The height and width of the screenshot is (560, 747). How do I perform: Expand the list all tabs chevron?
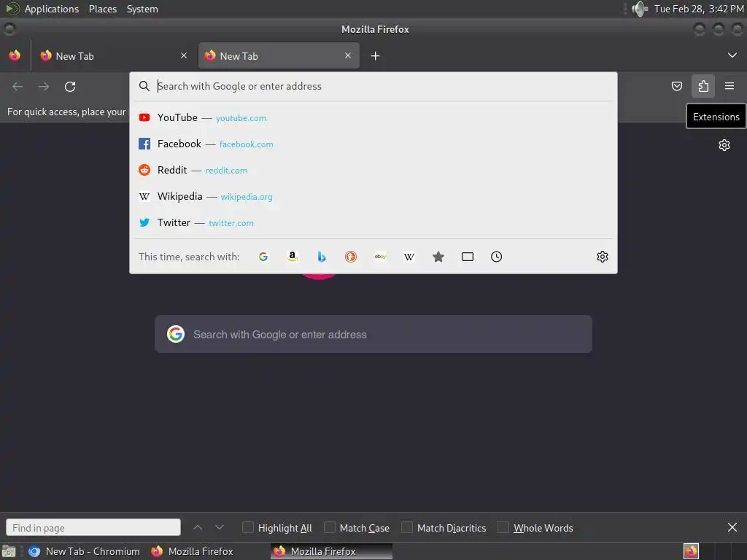732,55
